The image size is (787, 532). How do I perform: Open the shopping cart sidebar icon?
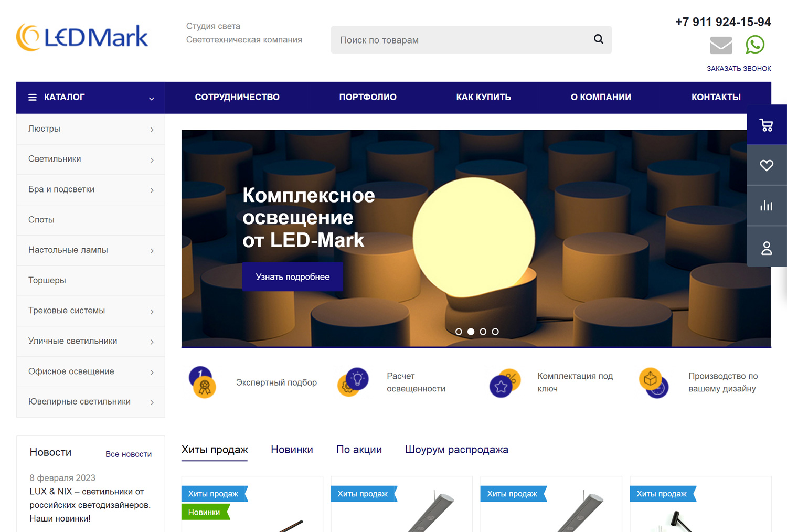pyautogui.click(x=767, y=124)
